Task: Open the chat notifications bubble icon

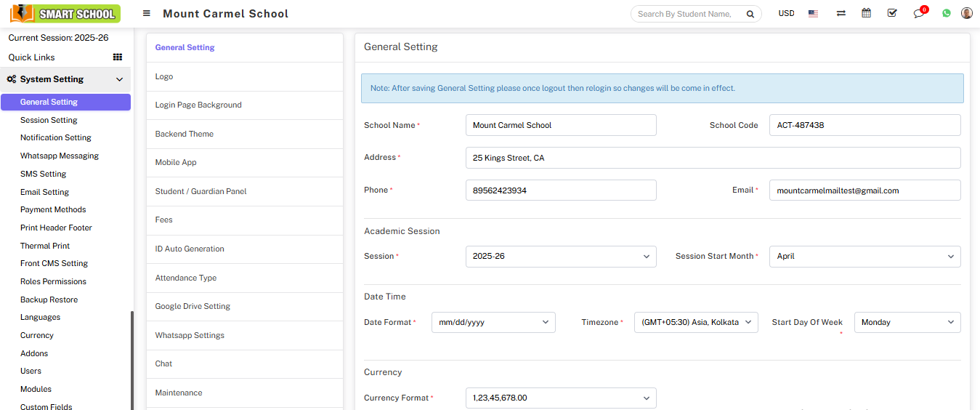Action: tap(918, 14)
